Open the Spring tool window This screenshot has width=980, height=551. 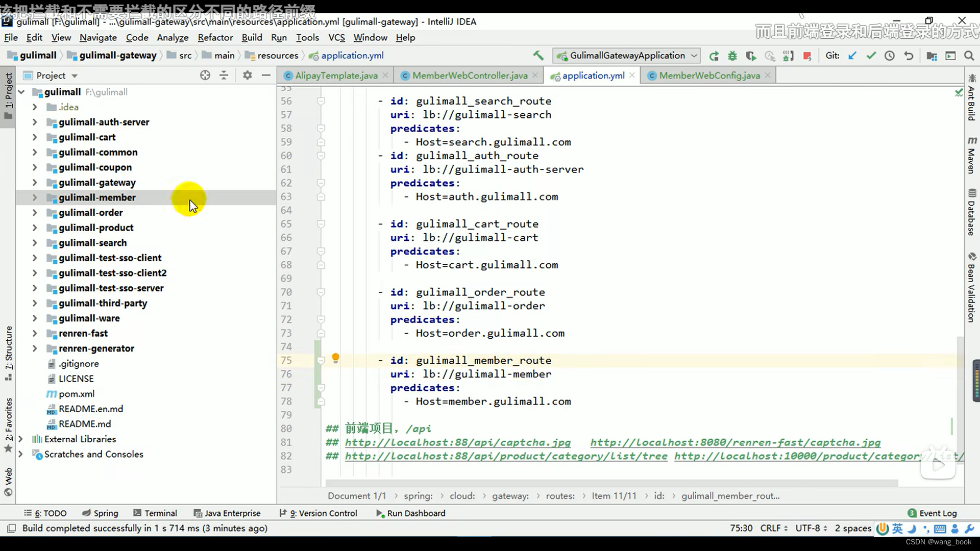pos(100,513)
